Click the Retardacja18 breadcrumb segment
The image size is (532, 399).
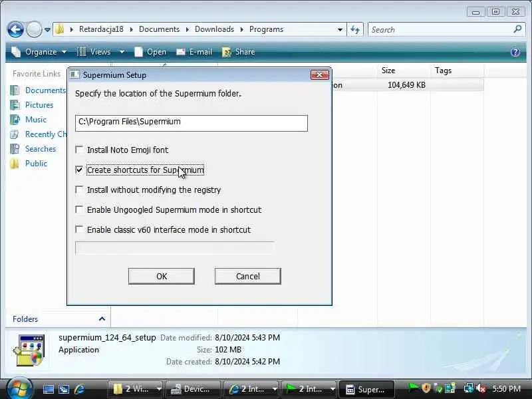tap(101, 29)
